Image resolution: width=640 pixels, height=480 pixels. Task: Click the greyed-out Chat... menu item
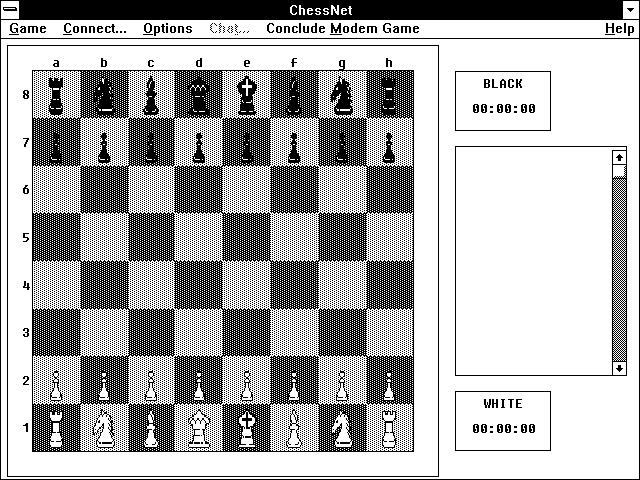click(229, 29)
